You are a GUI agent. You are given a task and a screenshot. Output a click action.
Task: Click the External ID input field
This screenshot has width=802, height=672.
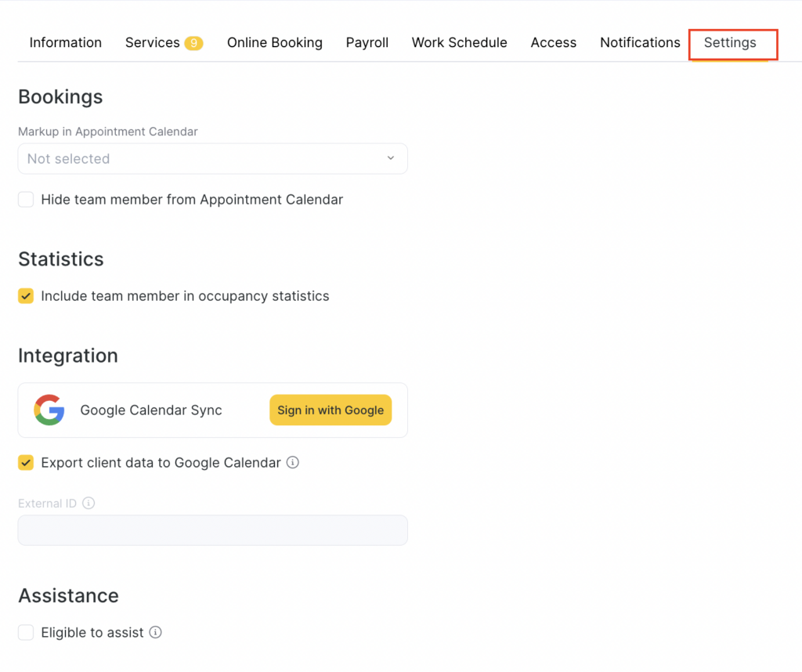click(x=212, y=530)
